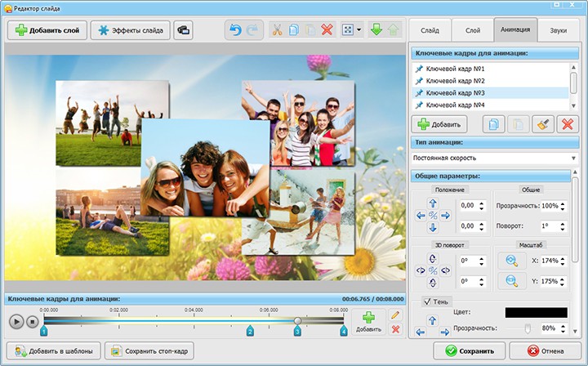The height and width of the screenshot is (366, 588).
Task: Open the Звуки tab
Action: (558, 30)
